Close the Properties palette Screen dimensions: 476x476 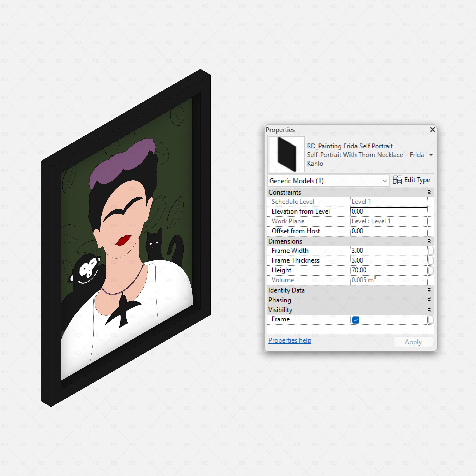pyautogui.click(x=433, y=130)
